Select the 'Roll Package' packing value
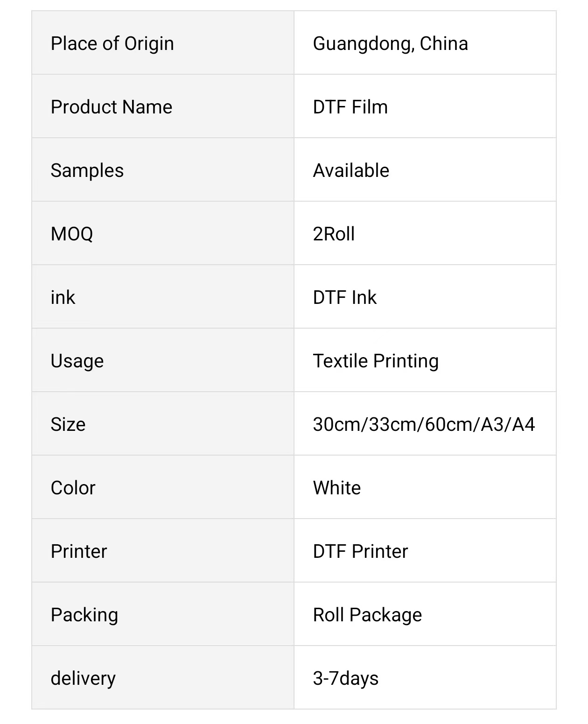The height and width of the screenshot is (724, 588). pos(367,615)
